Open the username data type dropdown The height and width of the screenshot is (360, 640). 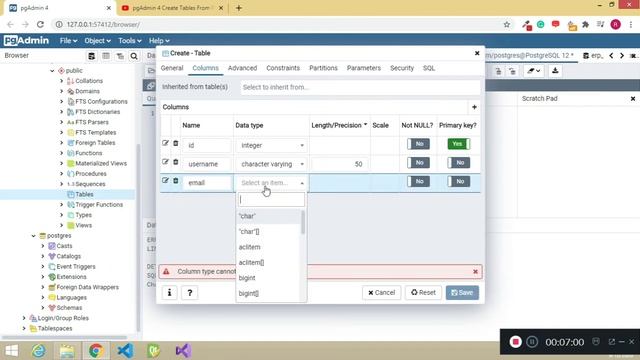[x=271, y=164]
